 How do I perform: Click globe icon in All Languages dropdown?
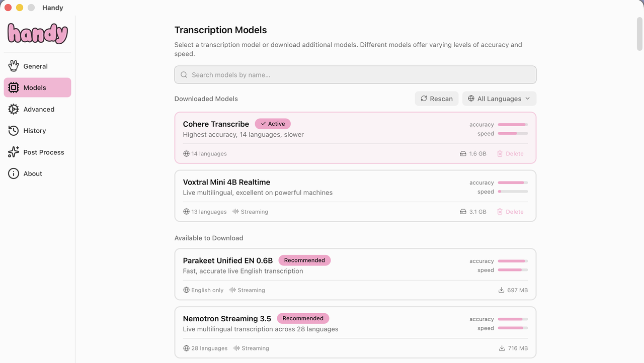pos(471,99)
